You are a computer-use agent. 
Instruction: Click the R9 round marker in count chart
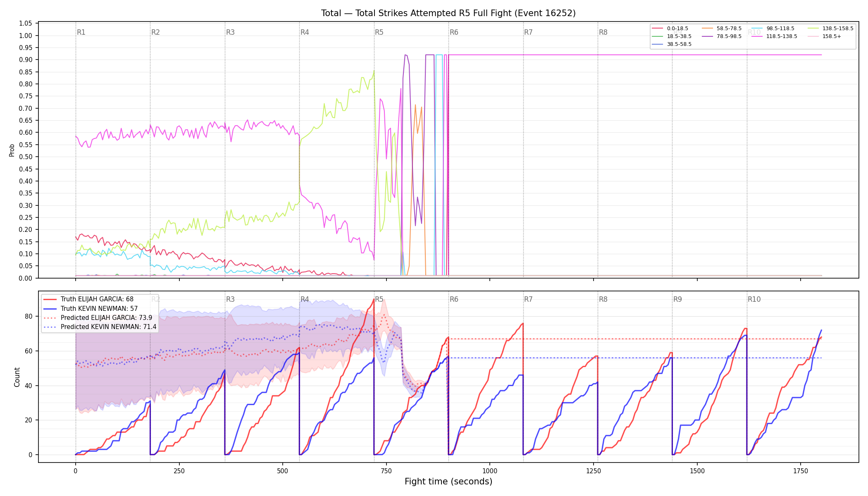coord(677,299)
